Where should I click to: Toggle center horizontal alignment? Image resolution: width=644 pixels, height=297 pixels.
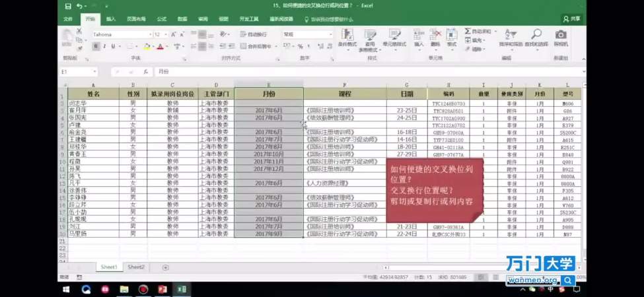[x=202, y=46]
